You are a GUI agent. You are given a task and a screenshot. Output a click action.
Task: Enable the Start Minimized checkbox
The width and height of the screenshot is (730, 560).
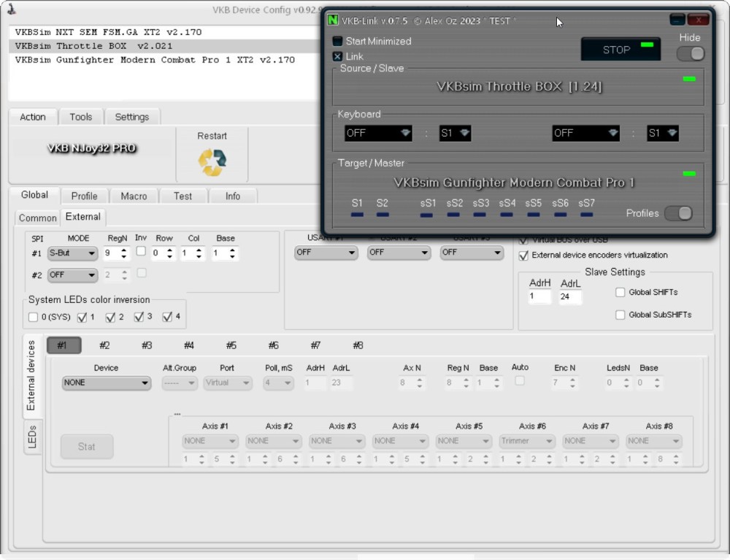[337, 42]
